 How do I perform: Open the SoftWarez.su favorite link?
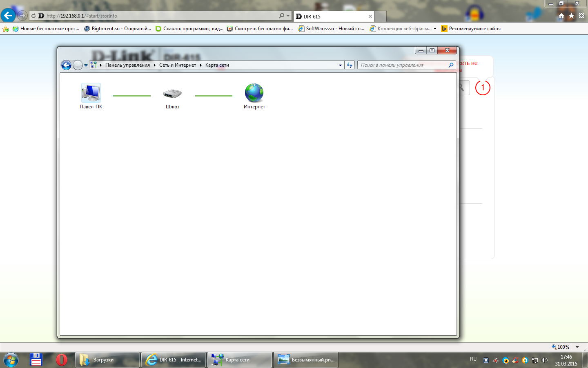coord(332,29)
